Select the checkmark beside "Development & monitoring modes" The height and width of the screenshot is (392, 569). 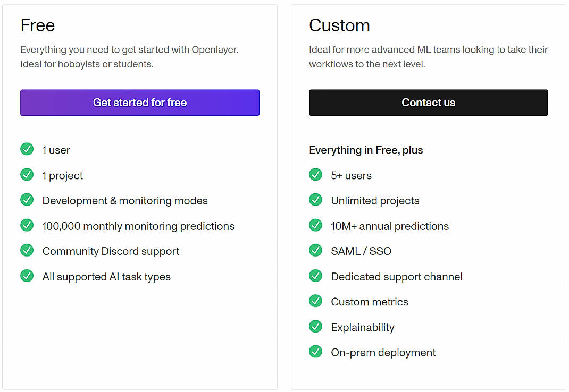tap(27, 200)
